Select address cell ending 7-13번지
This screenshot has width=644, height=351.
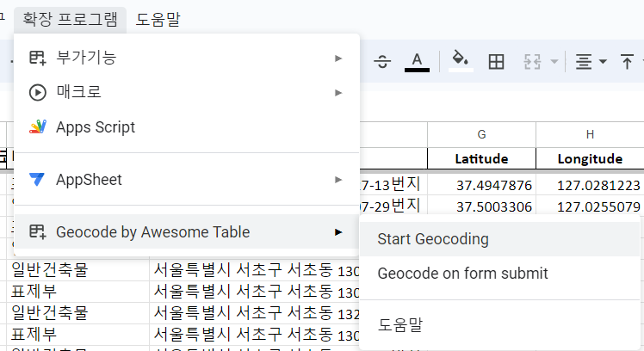click(393, 185)
